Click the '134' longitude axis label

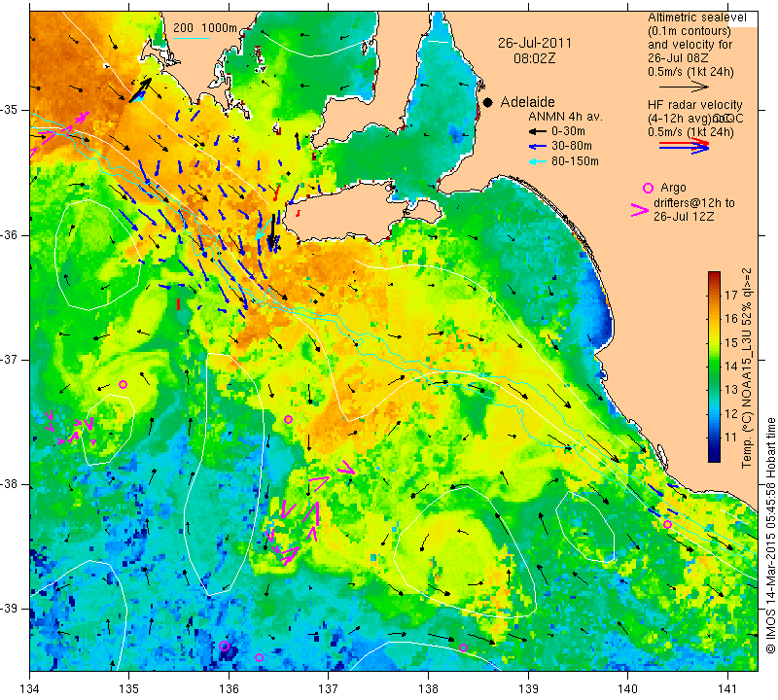coord(29,689)
